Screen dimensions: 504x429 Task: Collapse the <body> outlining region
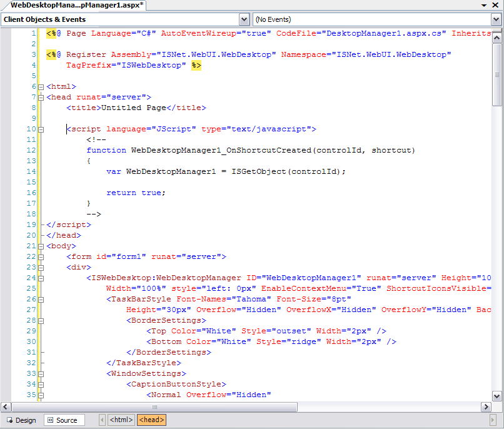[41, 246]
